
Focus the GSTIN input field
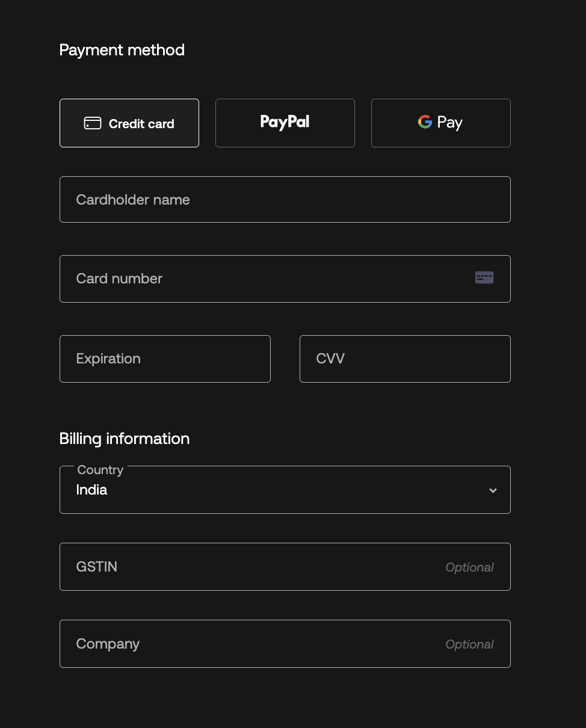[253, 567]
